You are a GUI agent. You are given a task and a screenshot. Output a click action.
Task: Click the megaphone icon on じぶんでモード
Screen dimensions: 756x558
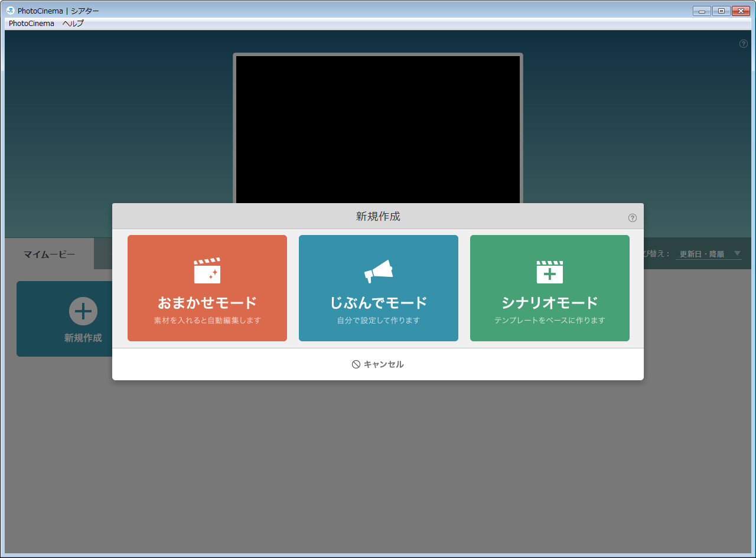pos(378,271)
